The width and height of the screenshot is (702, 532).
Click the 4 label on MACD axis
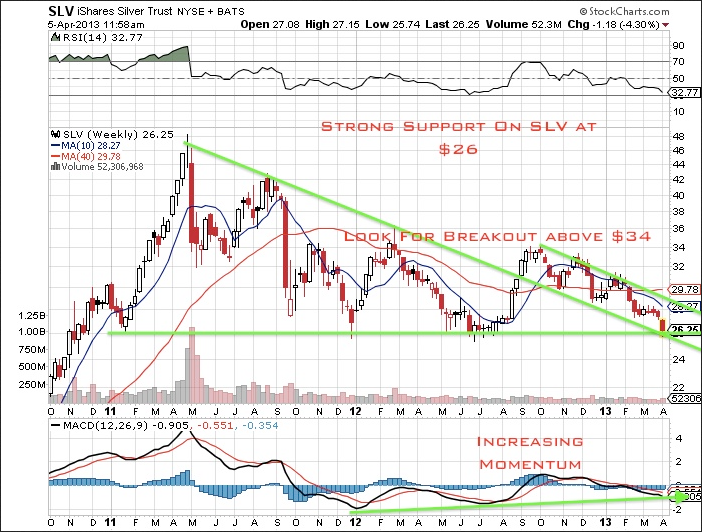(679, 439)
